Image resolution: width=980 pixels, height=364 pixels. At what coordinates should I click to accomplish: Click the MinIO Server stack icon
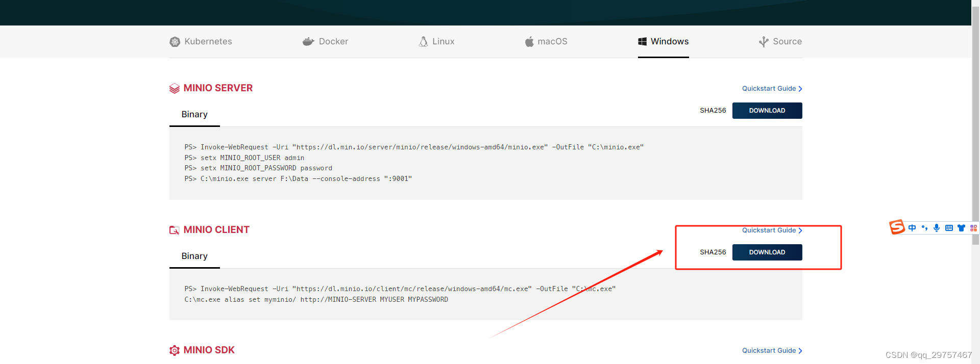175,89
